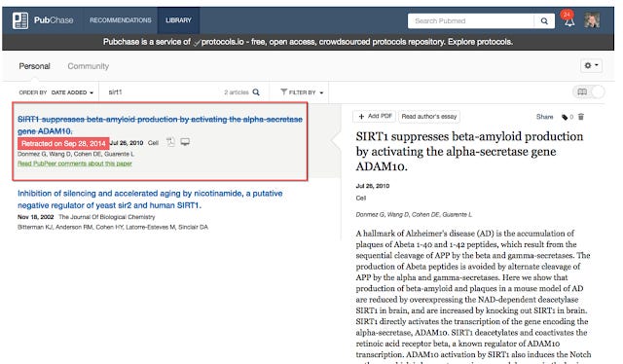Click the monitor icon next to Cell
The height and width of the screenshot is (364, 623).
pyautogui.click(x=185, y=142)
